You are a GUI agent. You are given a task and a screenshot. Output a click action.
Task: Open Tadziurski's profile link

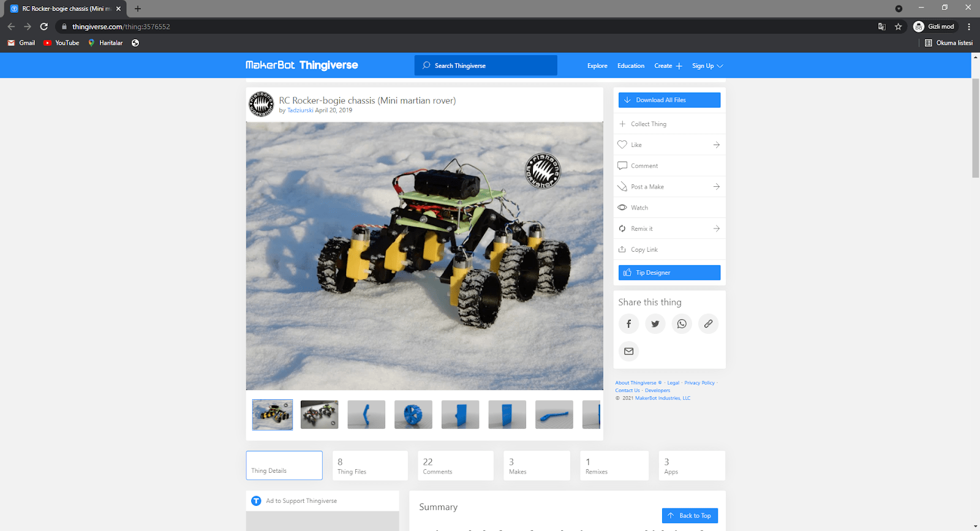point(300,111)
